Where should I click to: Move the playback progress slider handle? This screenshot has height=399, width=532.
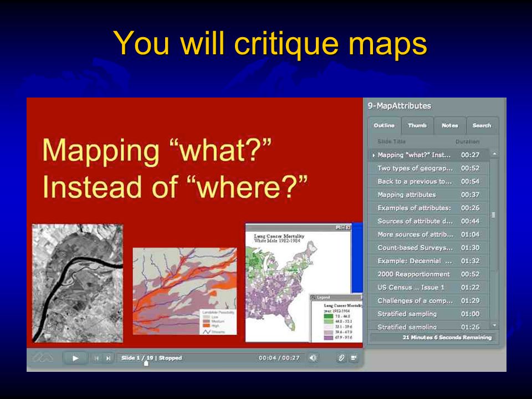click(x=146, y=364)
